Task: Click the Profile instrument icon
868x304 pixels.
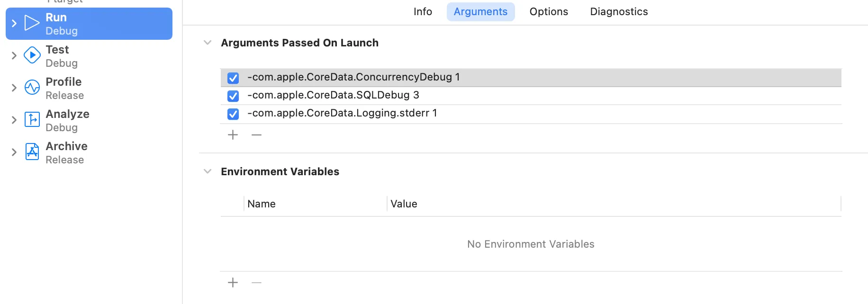Action: (32, 88)
